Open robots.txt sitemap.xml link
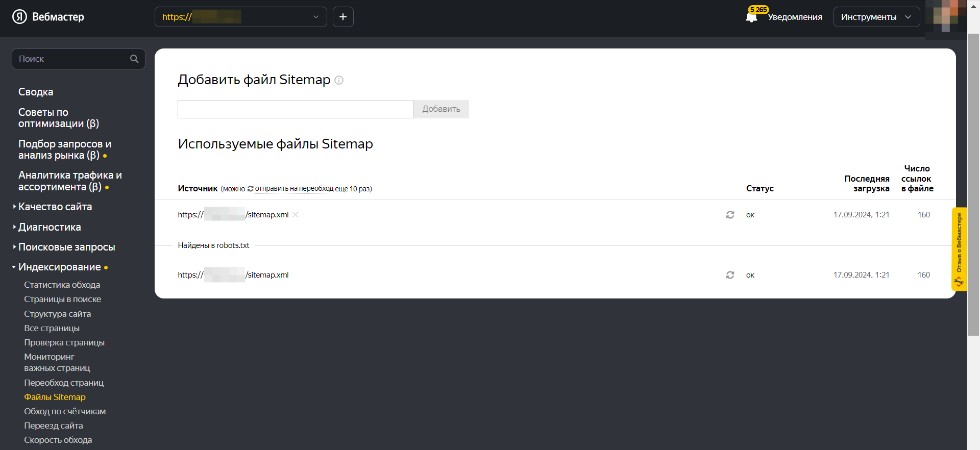The image size is (980, 450). [233, 275]
